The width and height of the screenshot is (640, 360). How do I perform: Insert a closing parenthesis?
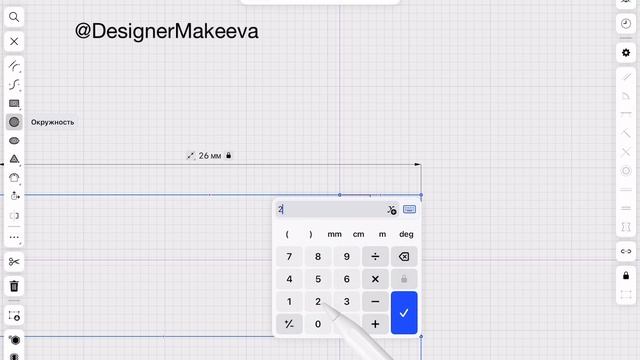[311, 234]
